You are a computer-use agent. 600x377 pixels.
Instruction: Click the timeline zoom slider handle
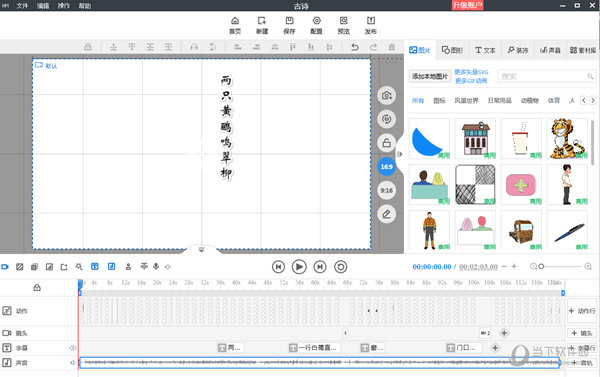point(541,266)
